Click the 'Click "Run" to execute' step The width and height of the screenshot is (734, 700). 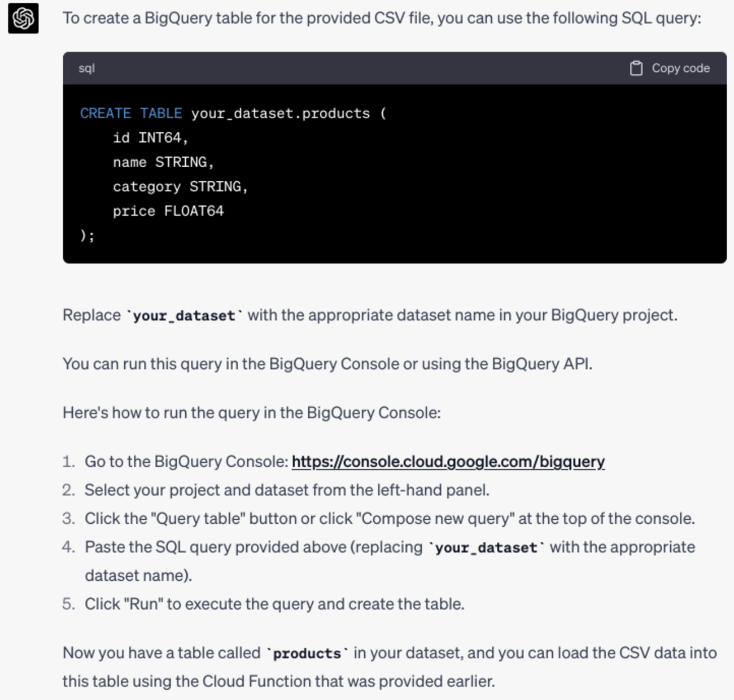pos(274,604)
